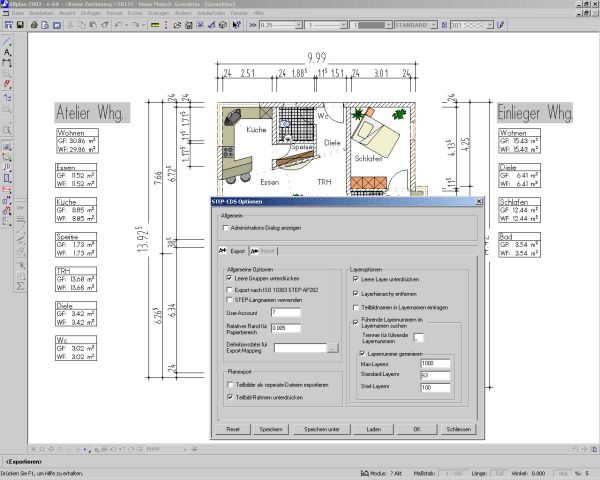
Task: Click the first toolbar icon left of Save
Action: click(8, 25)
